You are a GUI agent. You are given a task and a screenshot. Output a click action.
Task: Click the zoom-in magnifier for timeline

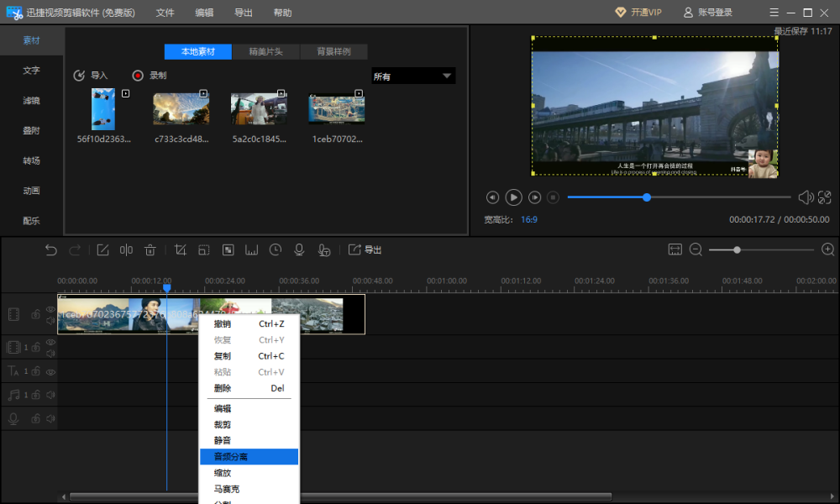tap(827, 249)
